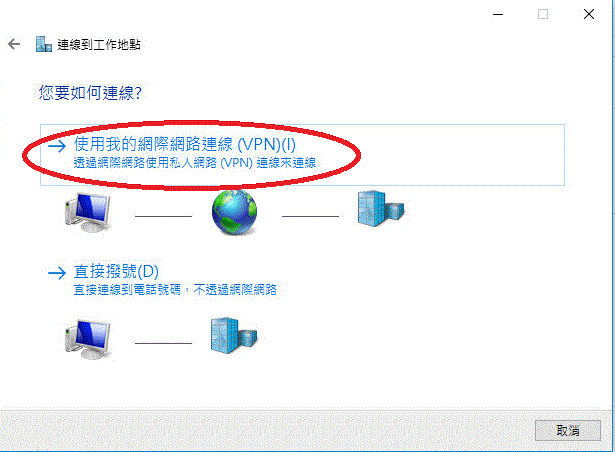Screen dimensions: 615x452
Task: Click the 取消 button
Action: 568,430
